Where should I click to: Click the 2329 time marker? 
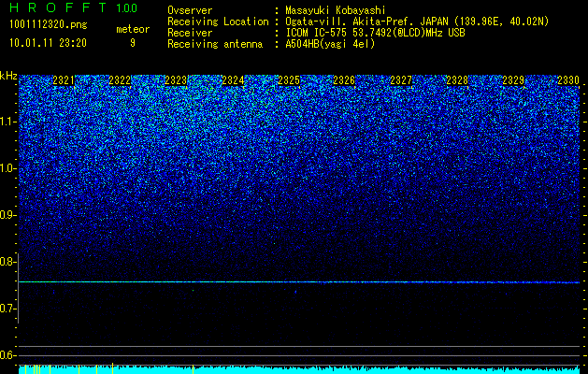(513, 80)
